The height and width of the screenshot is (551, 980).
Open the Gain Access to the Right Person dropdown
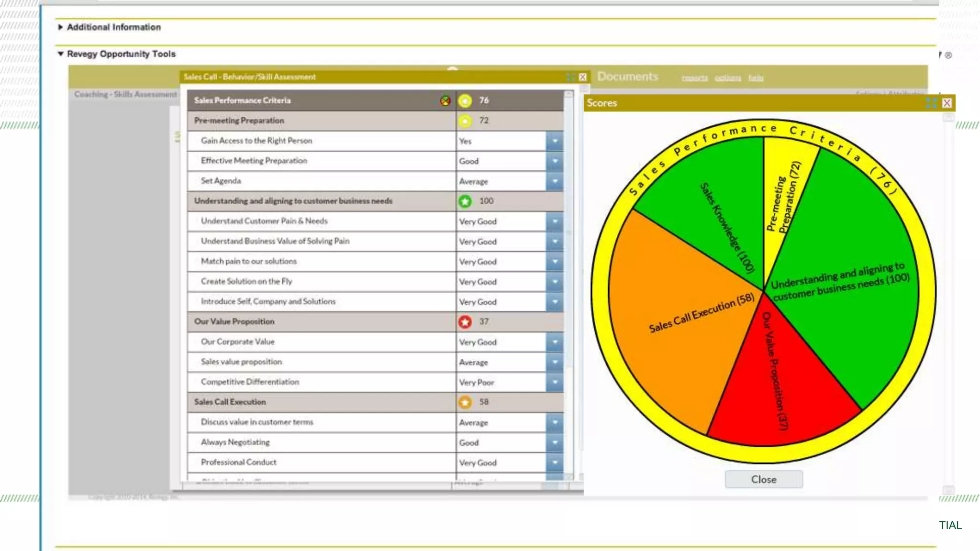coord(555,141)
